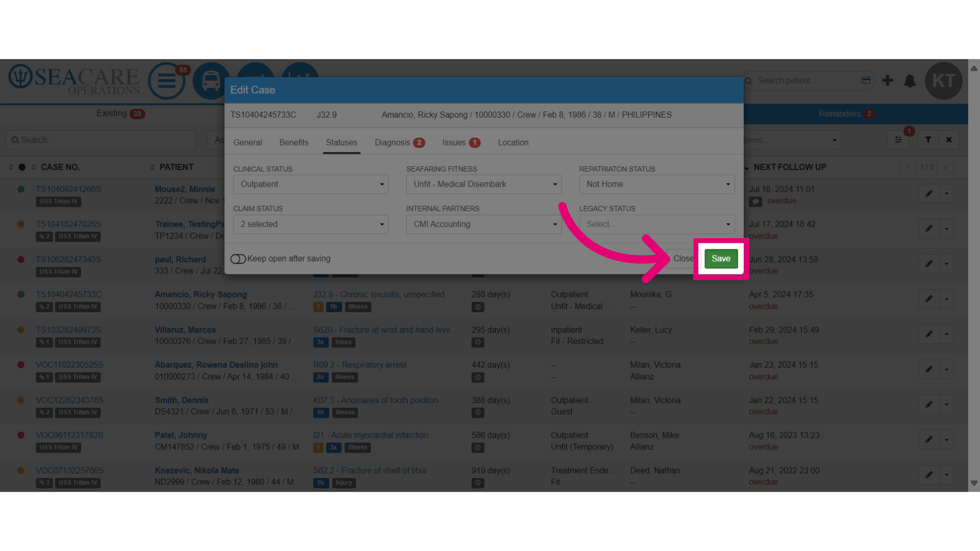980x551 pixels.
Task: Open the column settings sliders icon
Action: click(898, 140)
